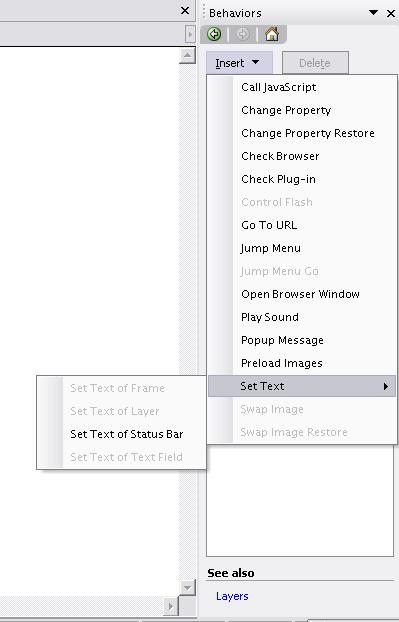Click the green Back arrow icon
The width and height of the screenshot is (399, 622).
tap(215, 35)
